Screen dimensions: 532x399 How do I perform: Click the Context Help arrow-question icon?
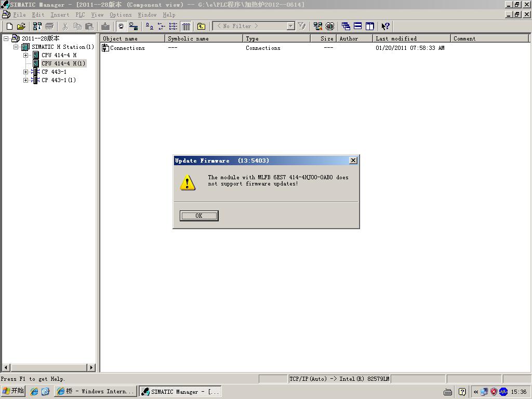coord(385,26)
